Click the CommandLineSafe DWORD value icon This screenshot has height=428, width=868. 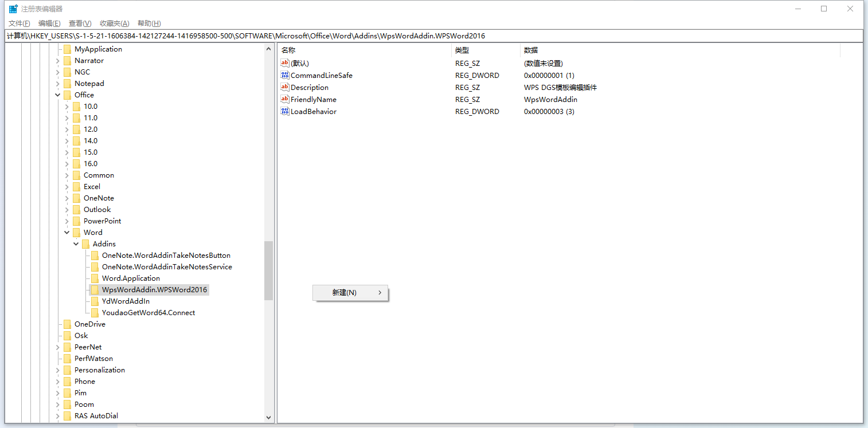point(285,75)
